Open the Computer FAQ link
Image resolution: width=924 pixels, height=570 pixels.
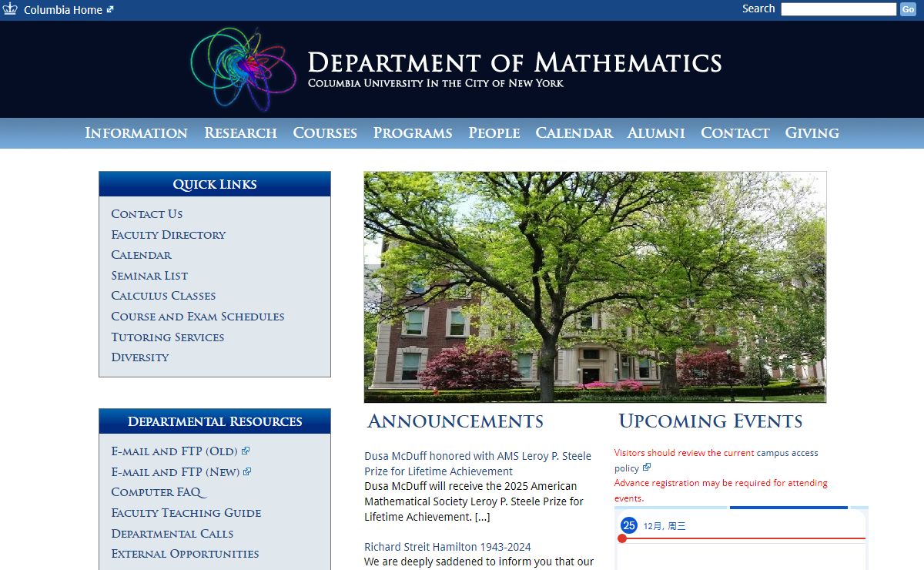[x=159, y=492]
